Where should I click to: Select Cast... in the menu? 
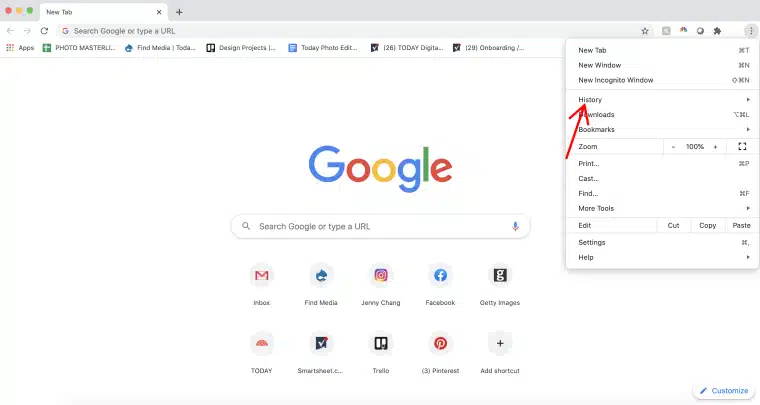point(663,179)
